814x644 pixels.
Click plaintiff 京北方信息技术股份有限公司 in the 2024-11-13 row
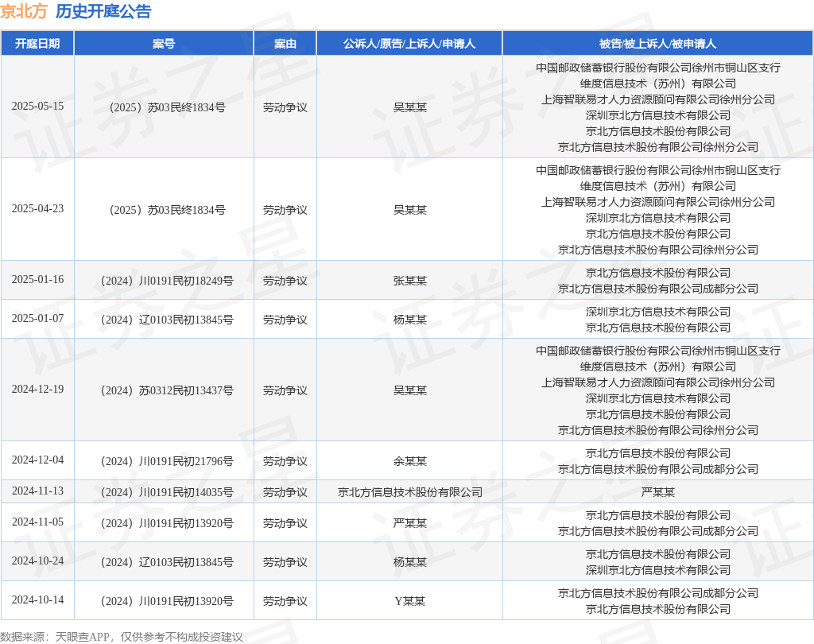[409, 492]
